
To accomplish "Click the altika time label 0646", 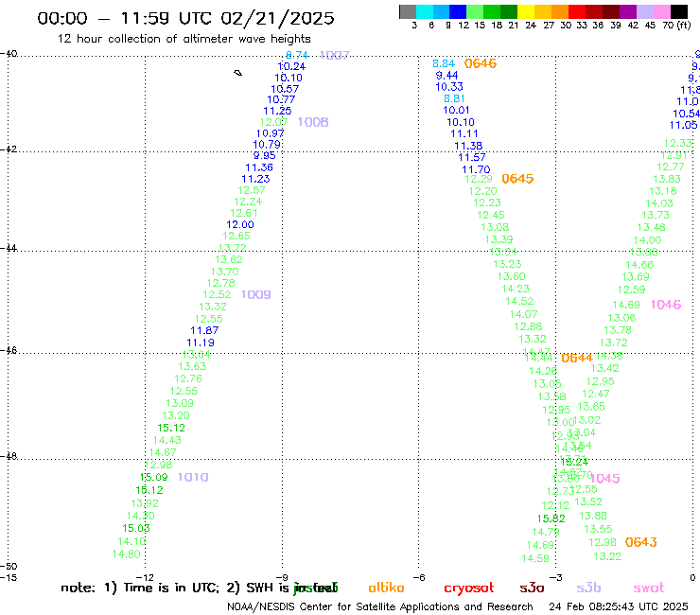I will pyautogui.click(x=481, y=63).
